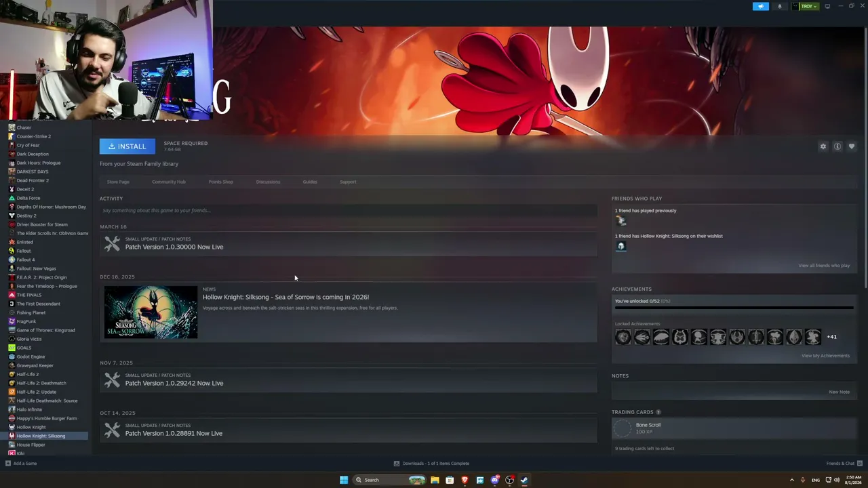Open the Sea of Sorrow 2026 news headline
The width and height of the screenshot is (868, 488).
285,297
